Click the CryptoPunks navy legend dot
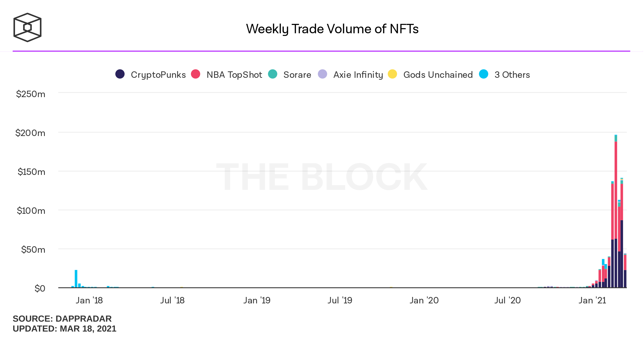644x338 pixels. click(x=120, y=74)
